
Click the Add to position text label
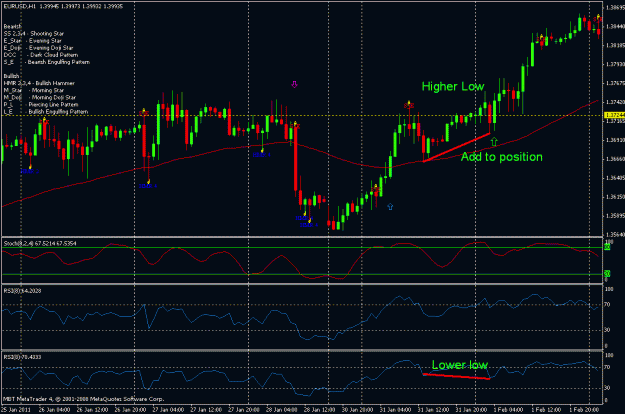[x=502, y=157]
